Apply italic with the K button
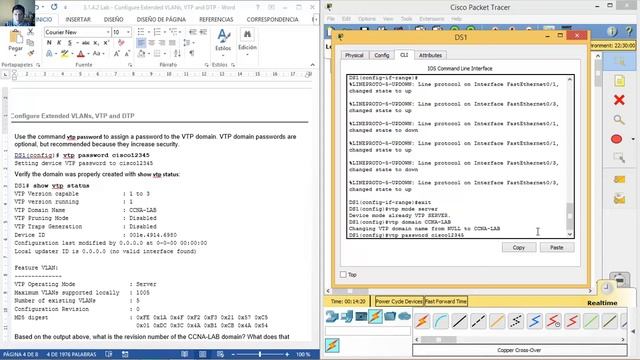Image resolution: width=640 pixels, height=360 pixels. point(59,43)
